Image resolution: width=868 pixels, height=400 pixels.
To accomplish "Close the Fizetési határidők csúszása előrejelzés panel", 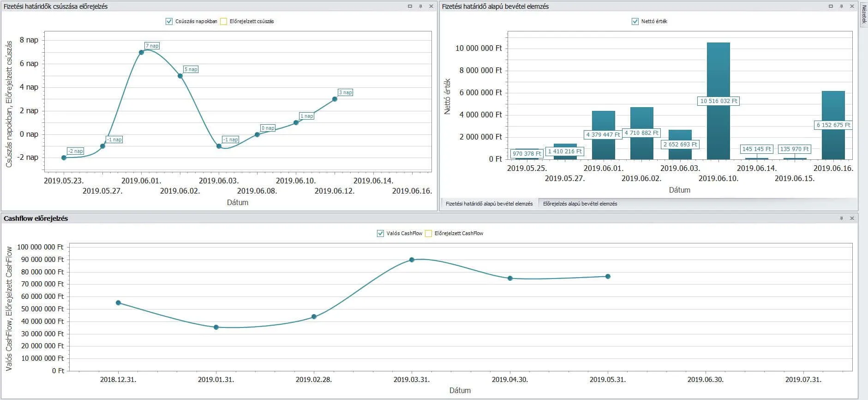I will 431,6.
